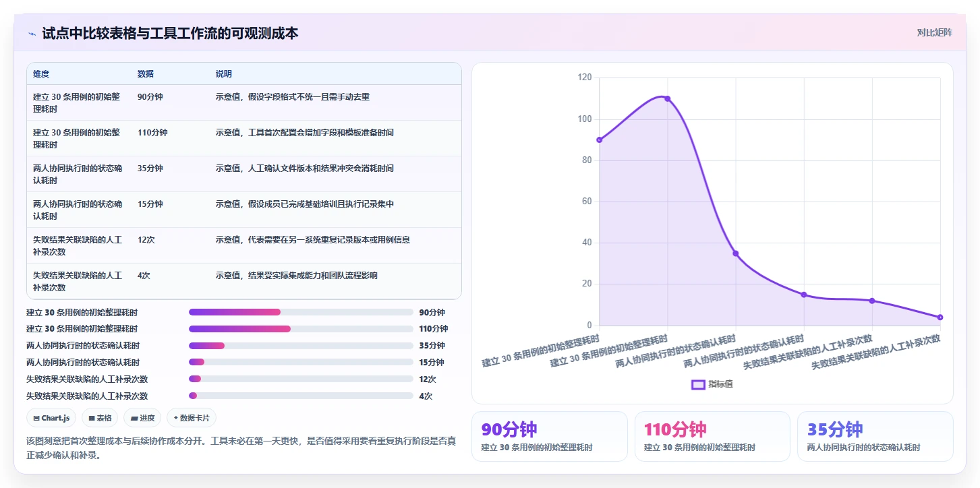Open the purple 90分钟 data card

click(550, 436)
